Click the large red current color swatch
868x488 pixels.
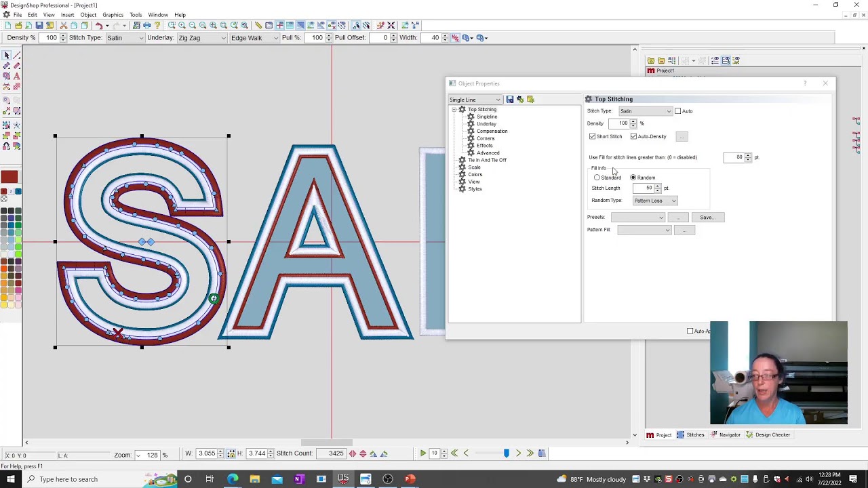pyautogui.click(x=9, y=178)
